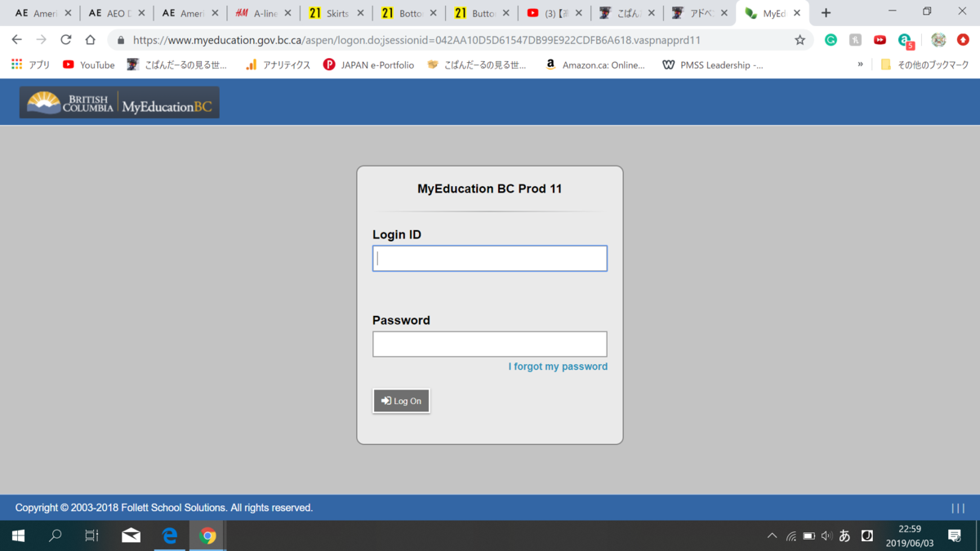This screenshot has height=551, width=980.
Task: Close the MyEd tab
Action: [x=797, y=13]
